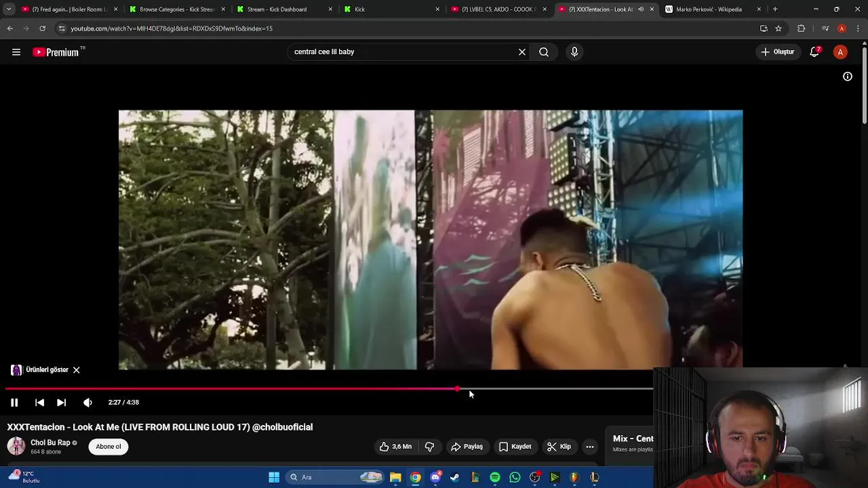This screenshot has width=868, height=488.
Task: Open the Chrome media control icon
Action: click(825, 28)
